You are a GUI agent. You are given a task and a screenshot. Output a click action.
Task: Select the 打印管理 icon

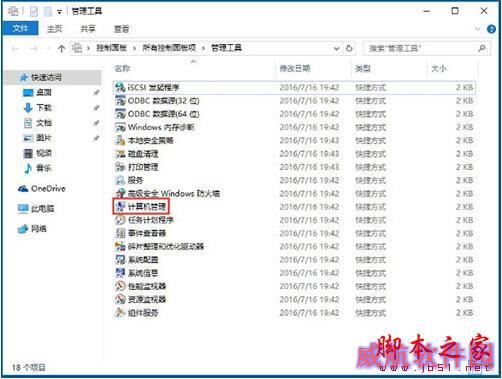coord(120,167)
